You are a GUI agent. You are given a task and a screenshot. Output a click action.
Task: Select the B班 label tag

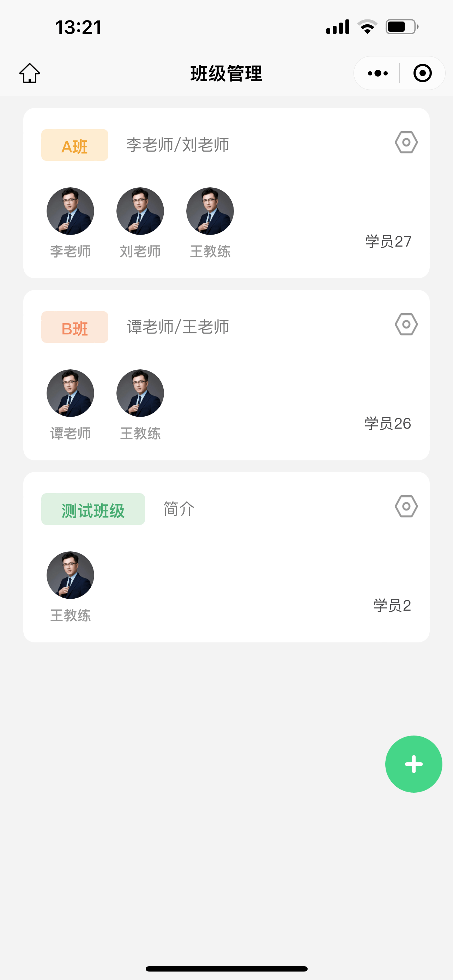(74, 327)
